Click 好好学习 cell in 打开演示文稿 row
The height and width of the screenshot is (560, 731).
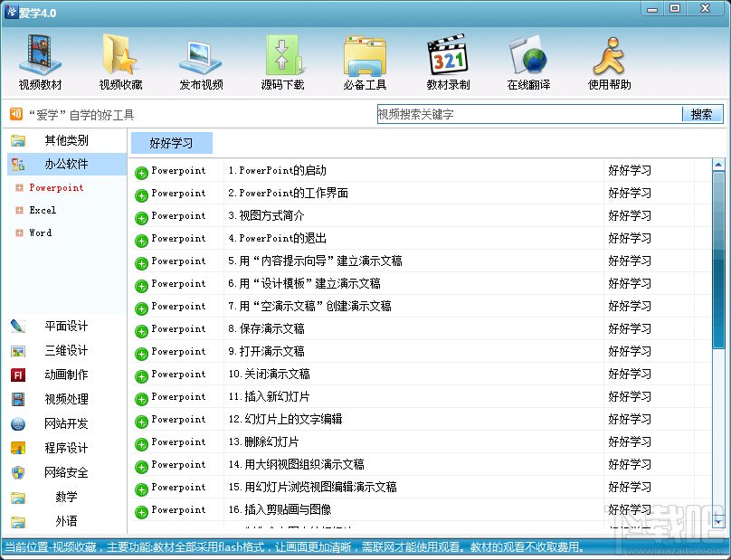pos(630,351)
